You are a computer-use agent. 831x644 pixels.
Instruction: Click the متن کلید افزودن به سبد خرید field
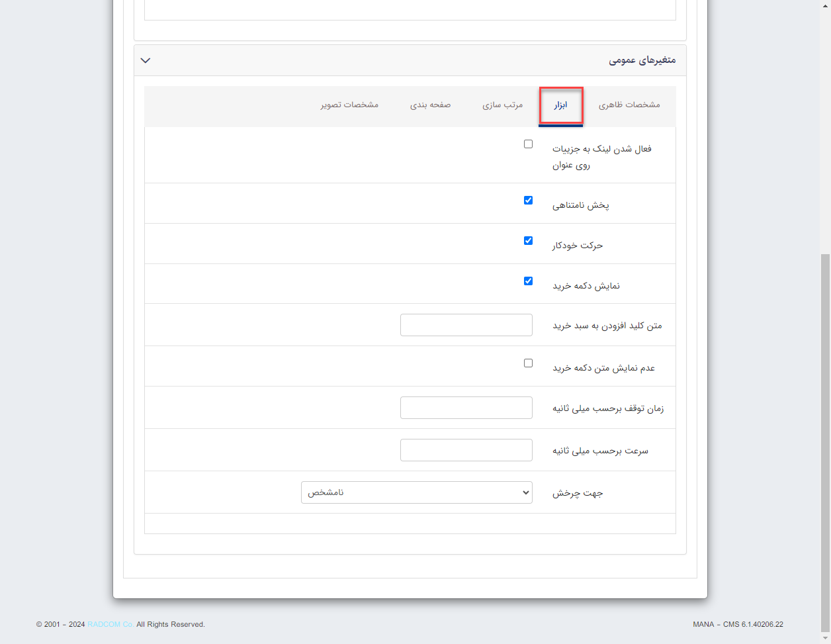[466, 324]
